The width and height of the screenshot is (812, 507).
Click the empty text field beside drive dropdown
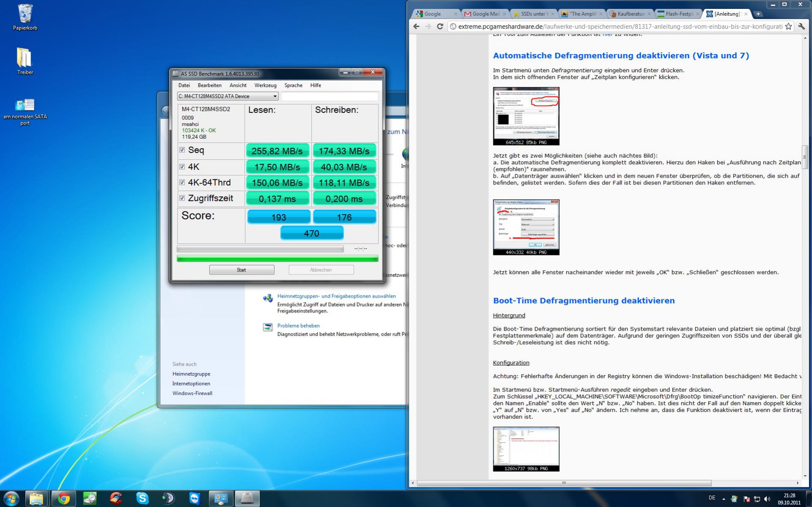(x=330, y=96)
